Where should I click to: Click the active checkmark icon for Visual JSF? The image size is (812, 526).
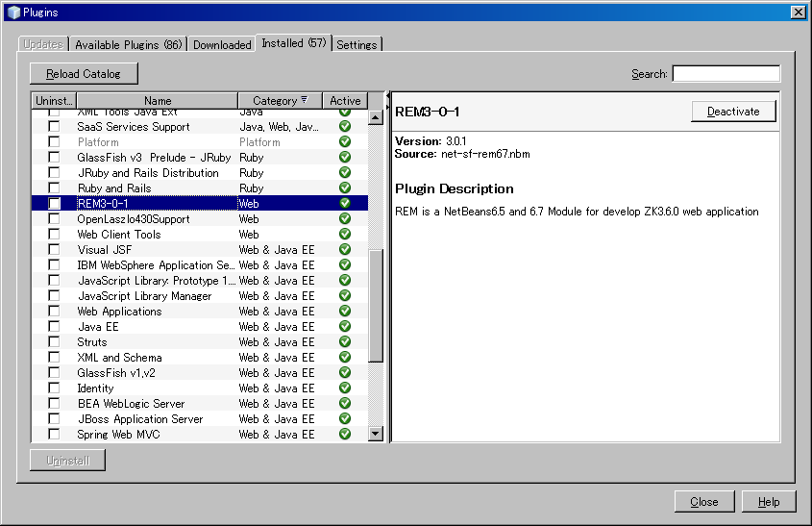(x=345, y=249)
